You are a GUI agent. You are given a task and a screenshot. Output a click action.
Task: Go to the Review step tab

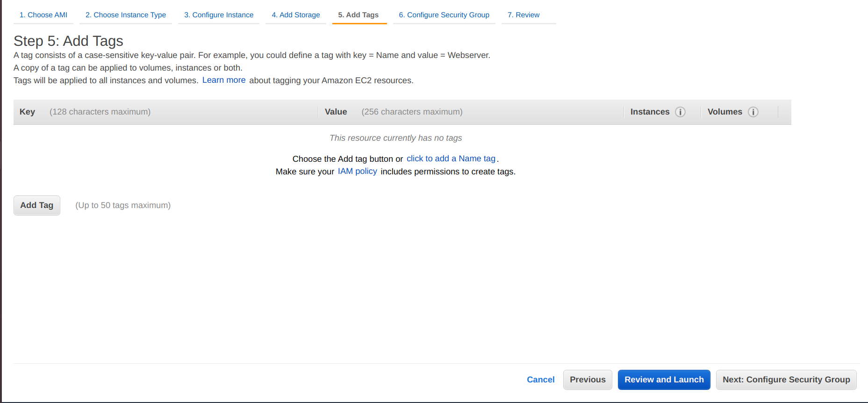[x=524, y=15]
